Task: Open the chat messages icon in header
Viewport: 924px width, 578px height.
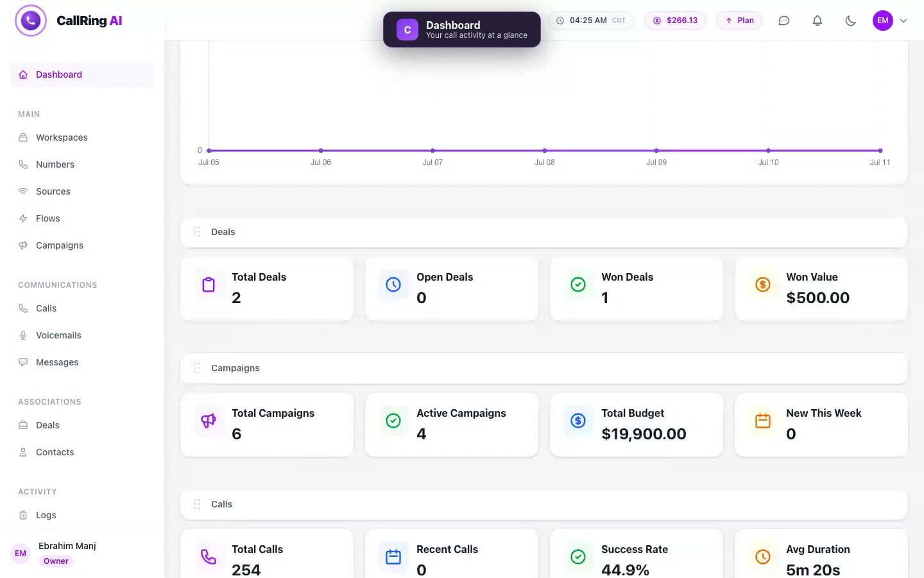Action: [784, 21]
